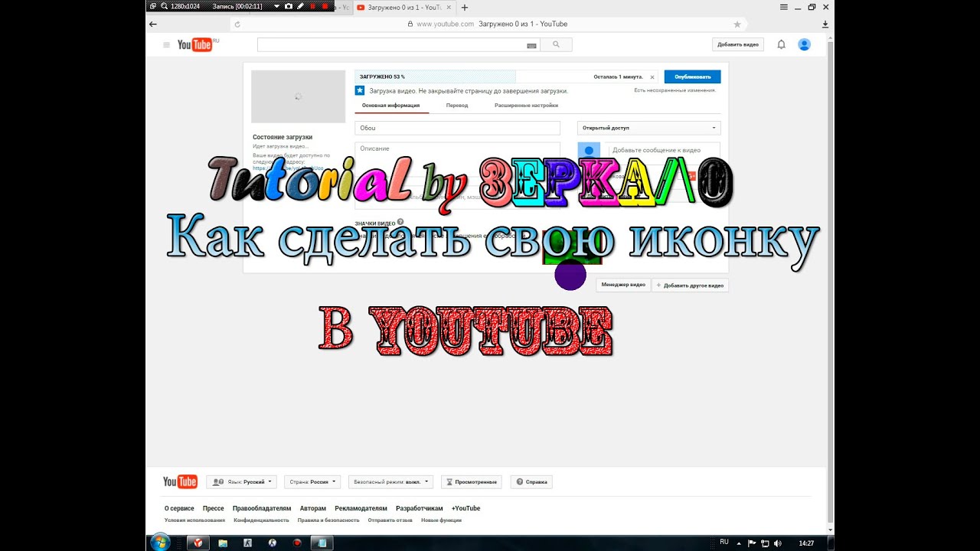Image resolution: width=980 pixels, height=551 pixels.
Task: Click the Менеджер видео button
Action: 623,285
